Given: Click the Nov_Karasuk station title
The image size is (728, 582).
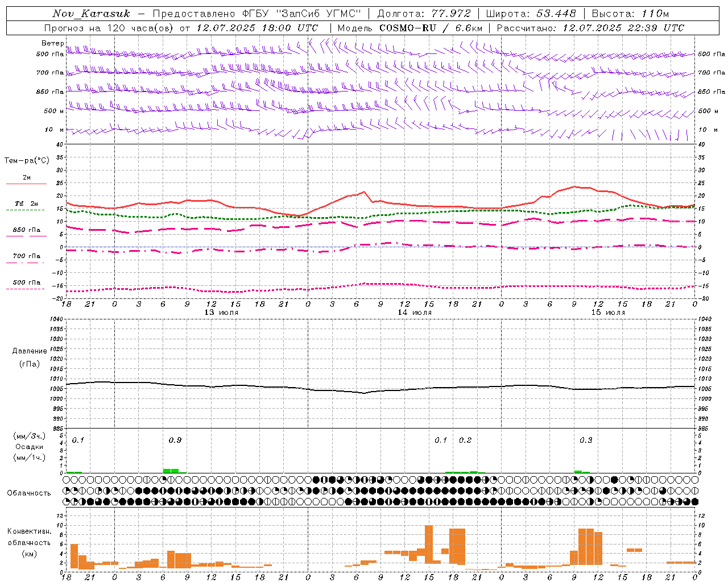Looking at the screenshot, I should pos(91,14).
